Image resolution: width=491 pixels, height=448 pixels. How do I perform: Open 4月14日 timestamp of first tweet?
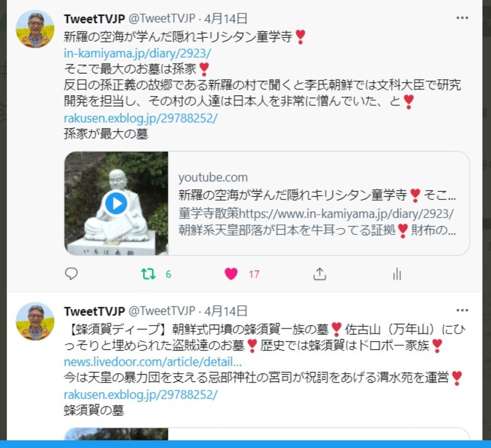pos(226,19)
